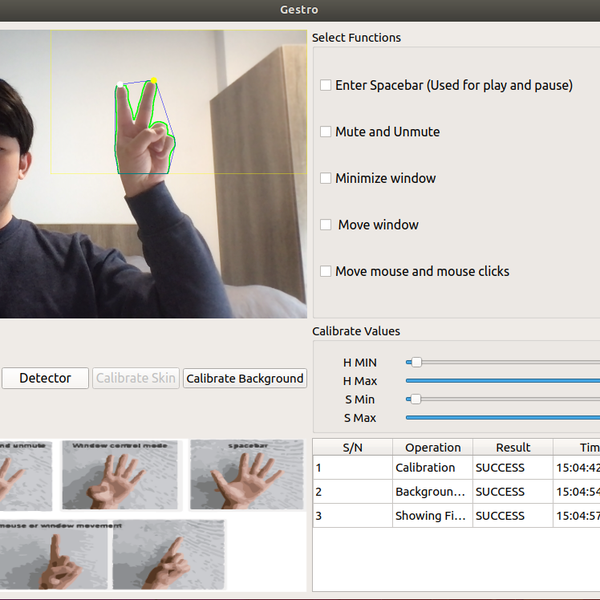Click the Calibrate Background button
This screenshot has height=600, width=600.
[x=245, y=379]
